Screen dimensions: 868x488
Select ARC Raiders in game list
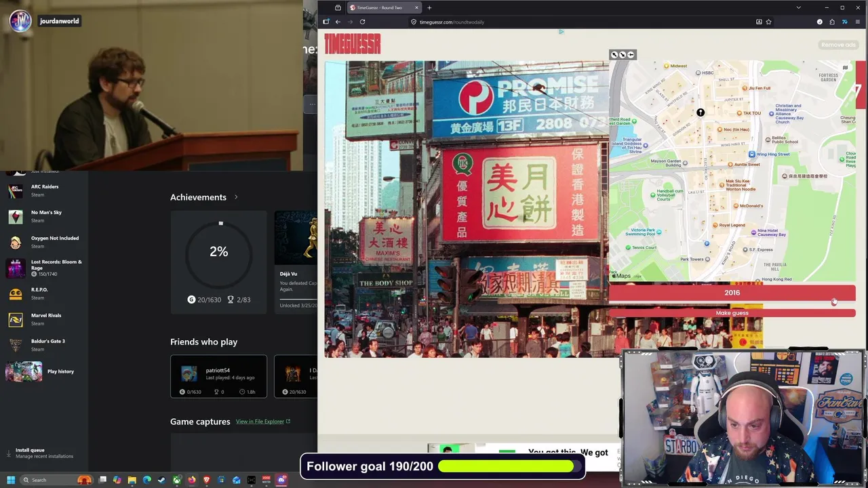click(44, 190)
